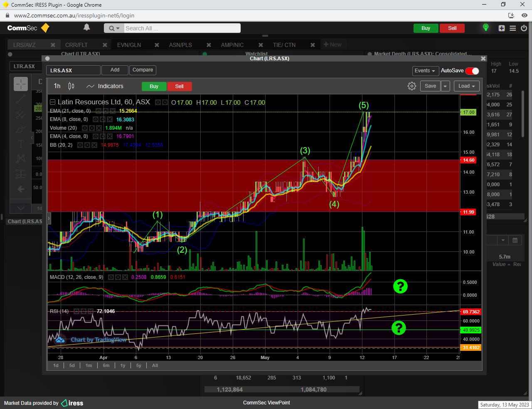Open the hamburger menu icon in header

coord(513,28)
